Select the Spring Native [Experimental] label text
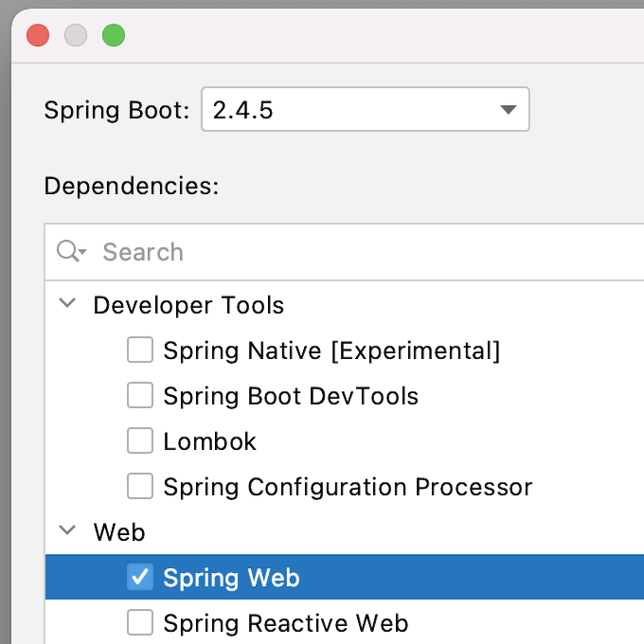 tap(331, 350)
